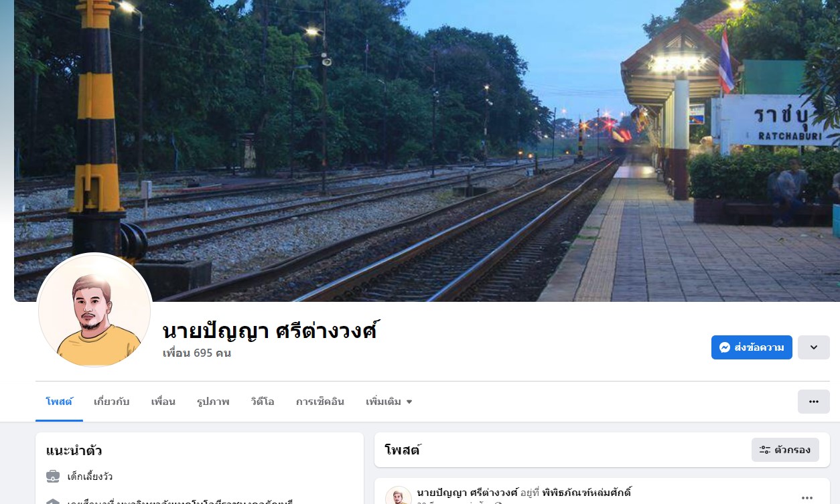Open the chevron dropdown beside ส่งข้อความ

click(x=814, y=347)
